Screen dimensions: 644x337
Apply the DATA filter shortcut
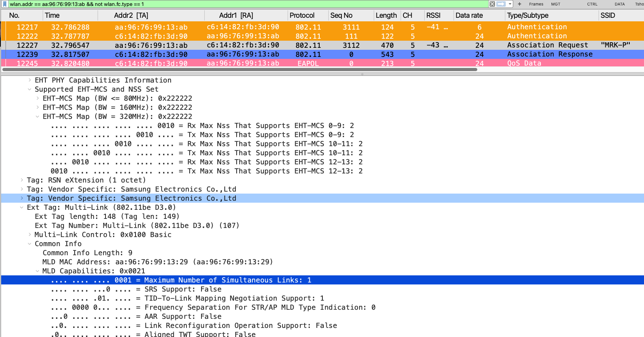[620, 4]
